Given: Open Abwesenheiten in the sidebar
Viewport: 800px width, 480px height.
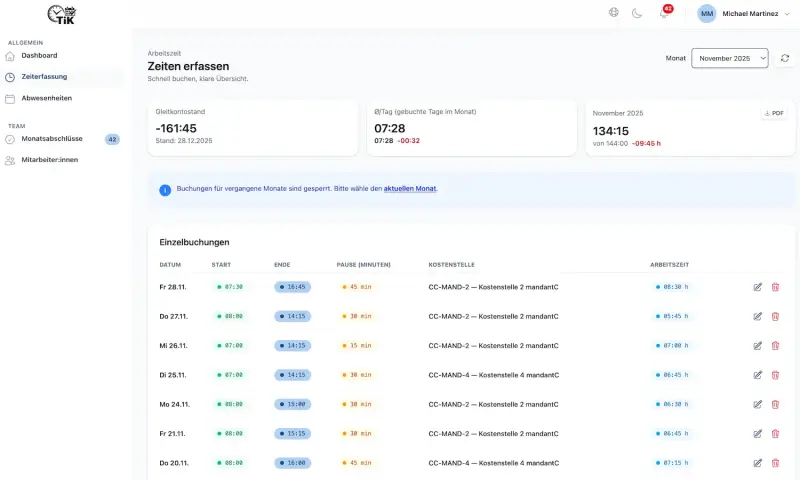Looking at the screenshot, I should [47, 98].
